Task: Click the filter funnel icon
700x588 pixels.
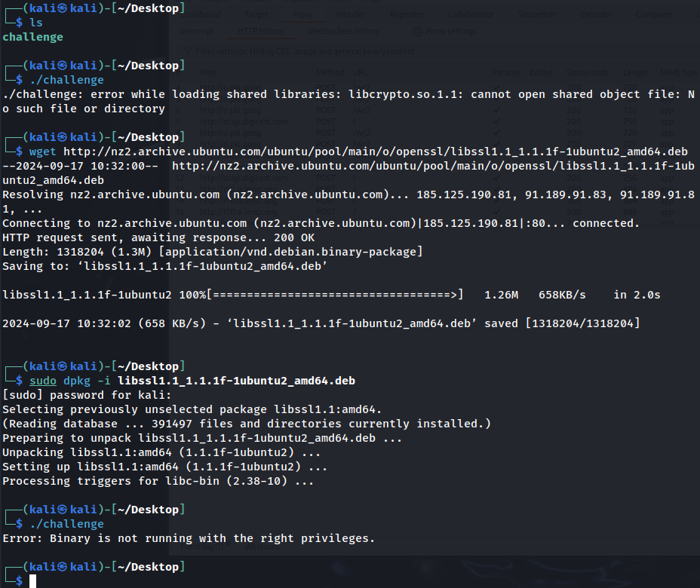Action: 188,51
